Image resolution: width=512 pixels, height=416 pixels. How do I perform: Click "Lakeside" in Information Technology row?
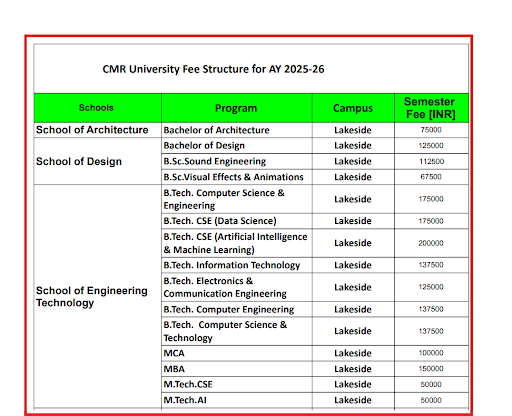(353, 265)
